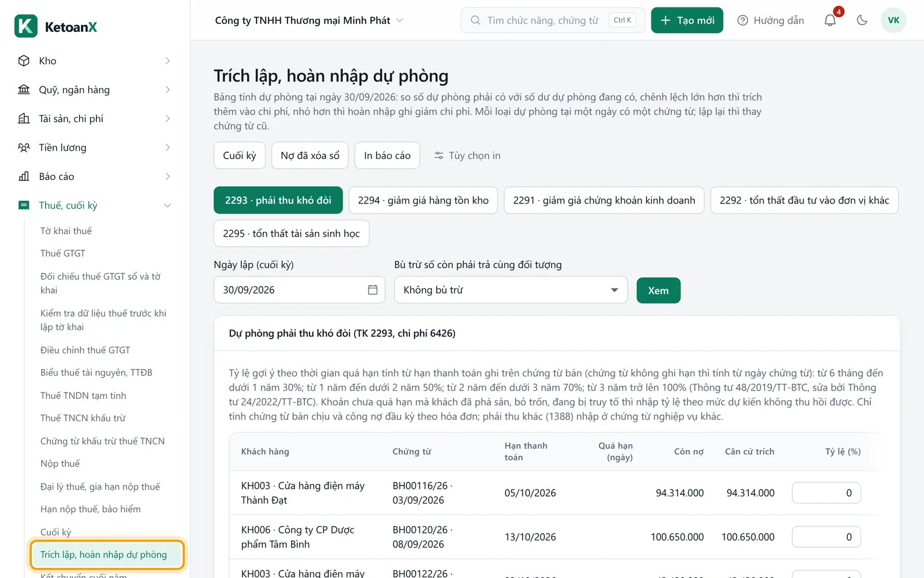Switch to 2295 tổn thất tài sản sinh học
This screenshot has height=578, width=924.
point(292,234)
